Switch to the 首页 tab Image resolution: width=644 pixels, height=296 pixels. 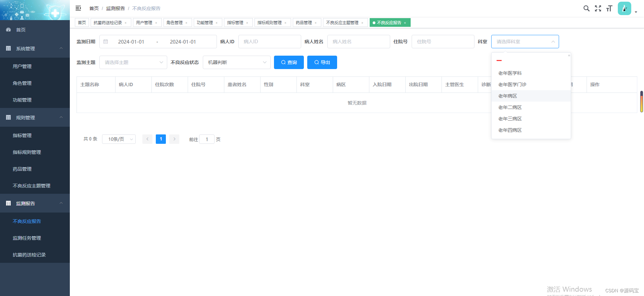click(x=82, y=22)
